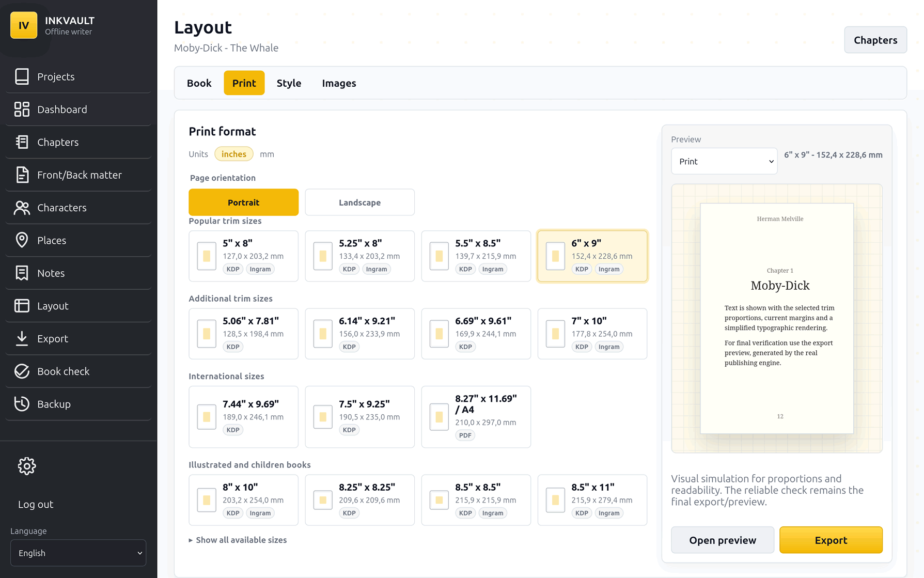
Task: Click the Characters people icon
Action: coord(22,207)
